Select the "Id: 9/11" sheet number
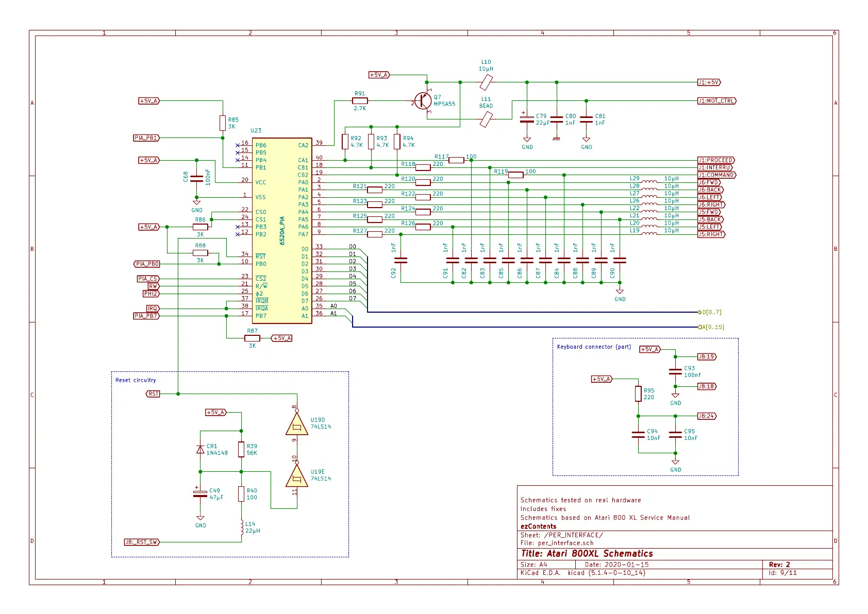 click(782, 573)
